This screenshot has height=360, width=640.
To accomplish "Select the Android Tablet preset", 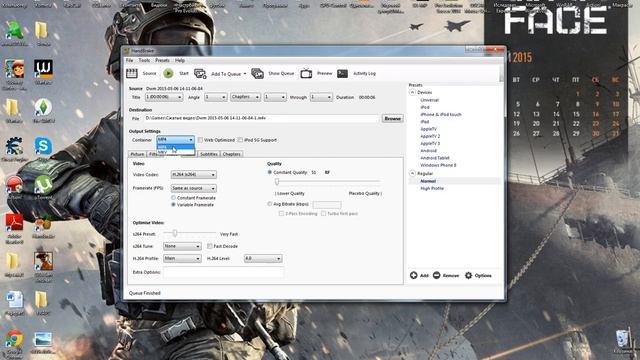I will coord(435,158).
